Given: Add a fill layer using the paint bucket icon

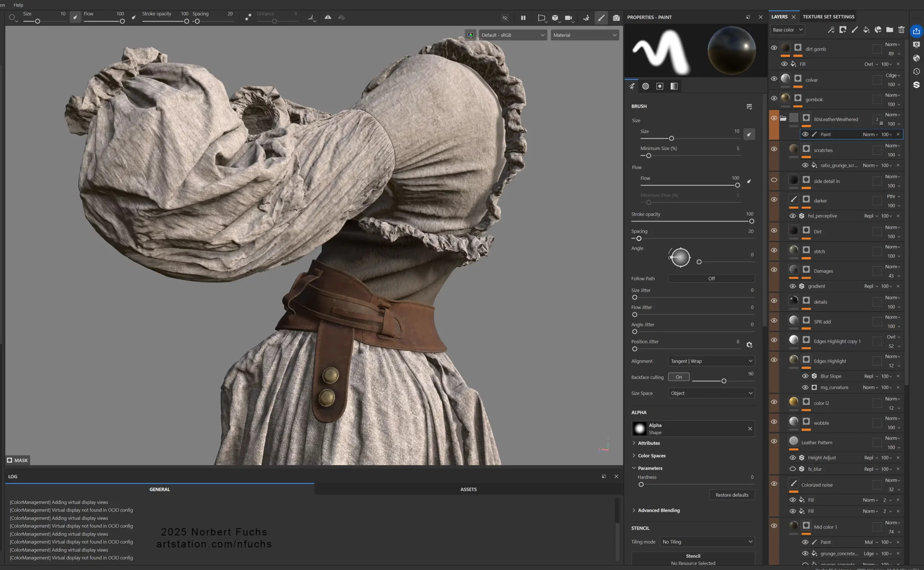Looking at the screenshot, I should pos(866,30).
